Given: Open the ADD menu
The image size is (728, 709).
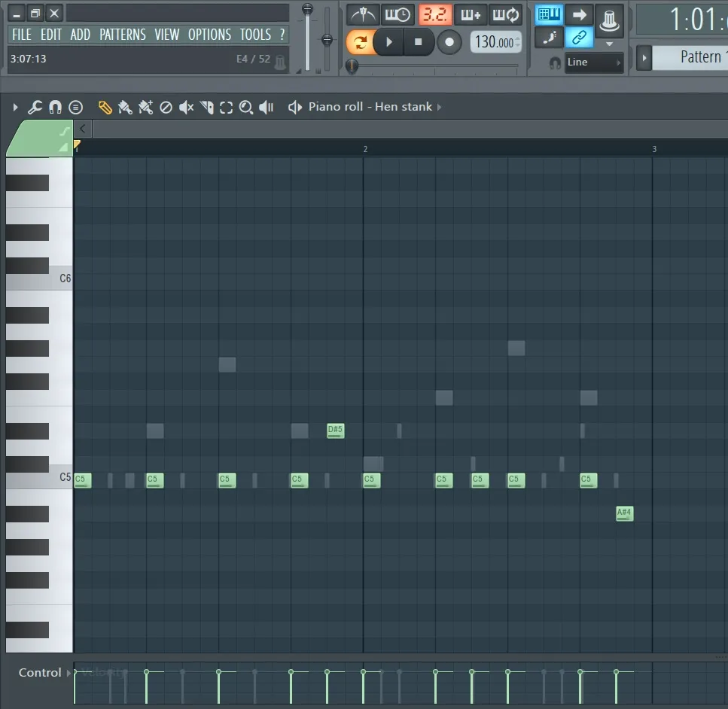Looking at the screenshot, I should (x=81, y=35).
